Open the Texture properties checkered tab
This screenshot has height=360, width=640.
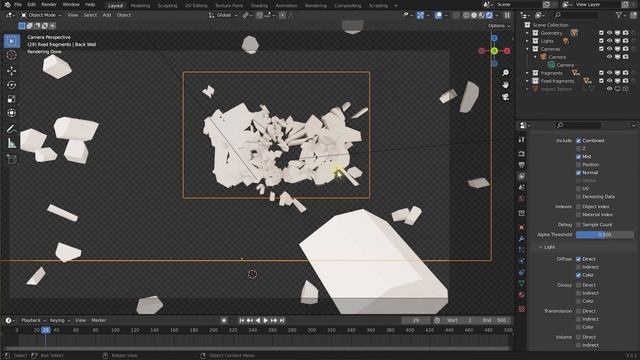521,309
